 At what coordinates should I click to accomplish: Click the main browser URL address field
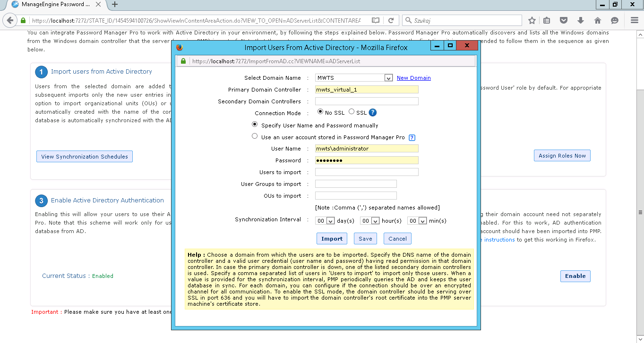coord(196,21)
